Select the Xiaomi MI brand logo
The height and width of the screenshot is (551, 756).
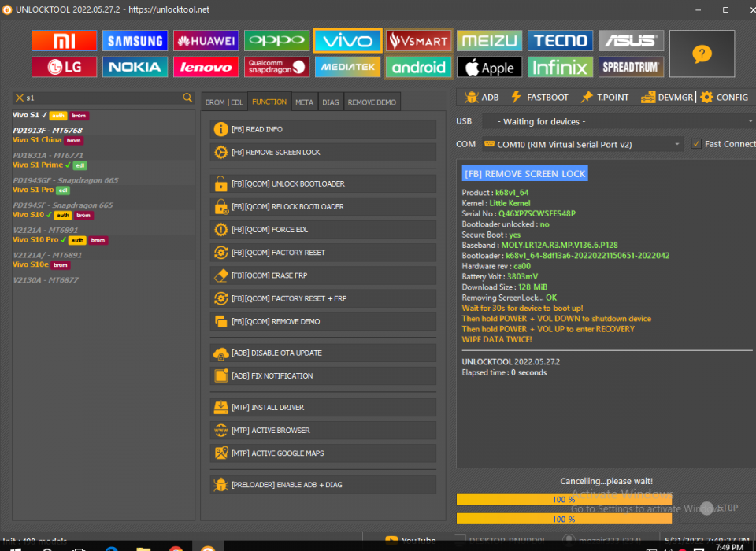pyautogui.click(x=64, y=41)
